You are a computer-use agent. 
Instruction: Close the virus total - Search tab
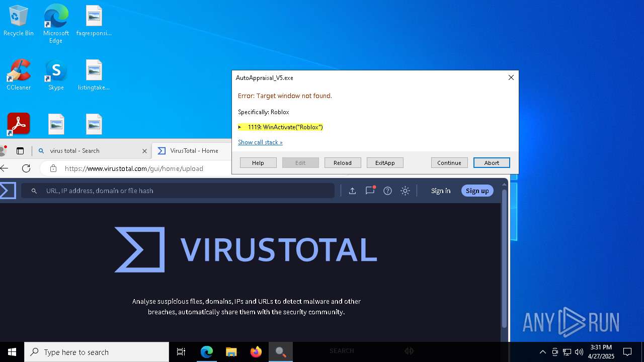pyautogui.click(x=144, y=151)
